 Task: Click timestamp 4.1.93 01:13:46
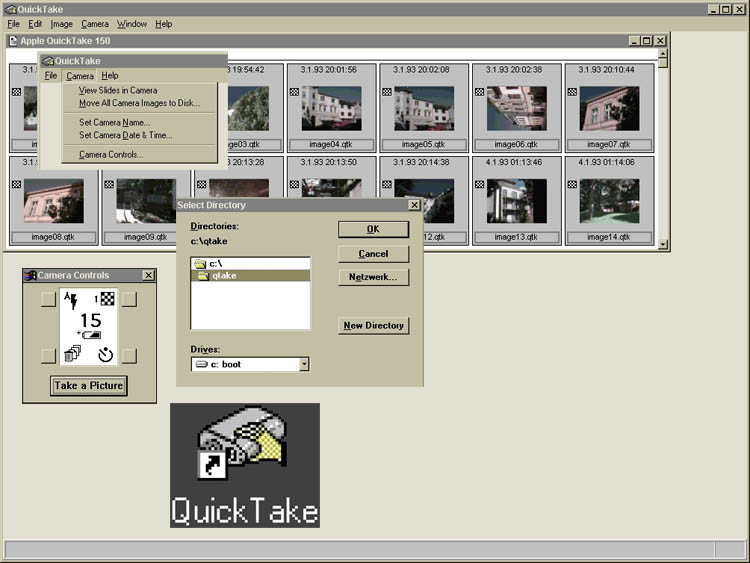514,163
